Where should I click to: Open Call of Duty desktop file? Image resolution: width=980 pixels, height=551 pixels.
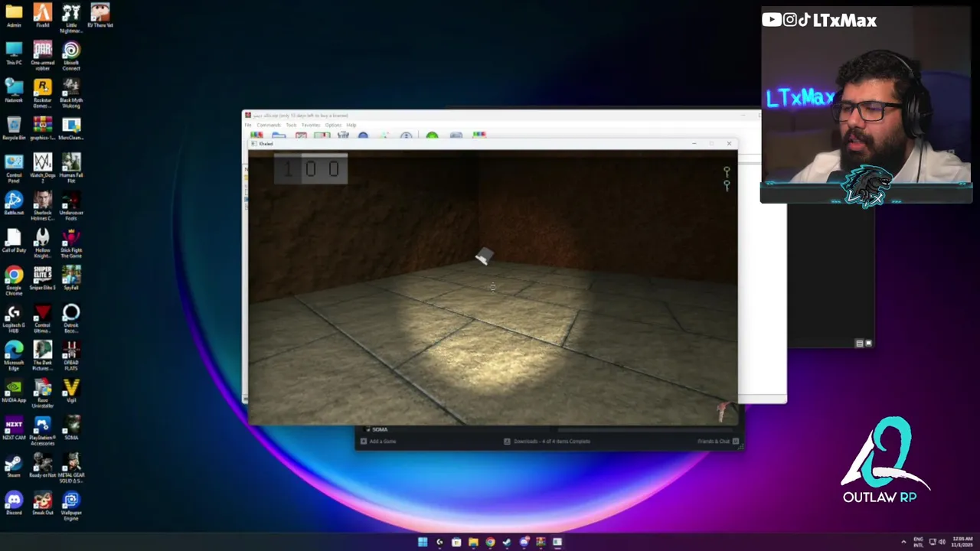(x=14, y=240)
